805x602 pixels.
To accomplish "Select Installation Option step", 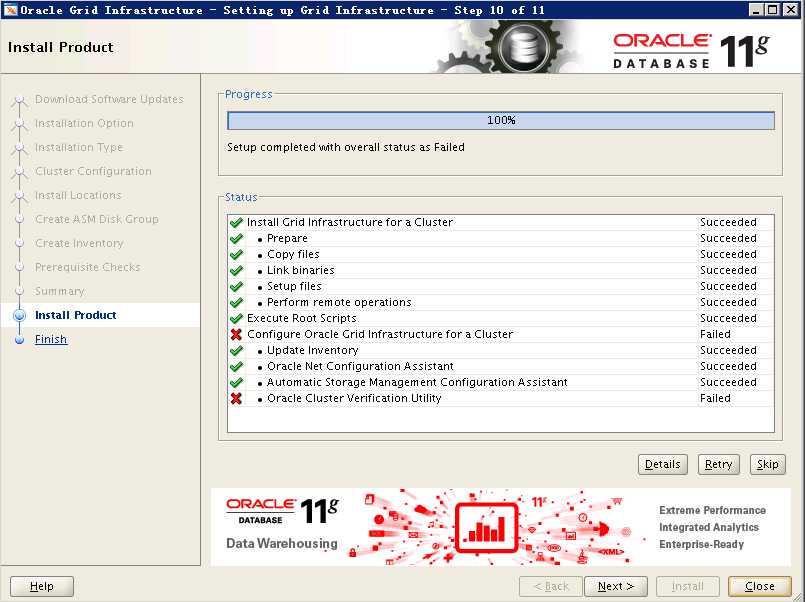I will 84,123.
